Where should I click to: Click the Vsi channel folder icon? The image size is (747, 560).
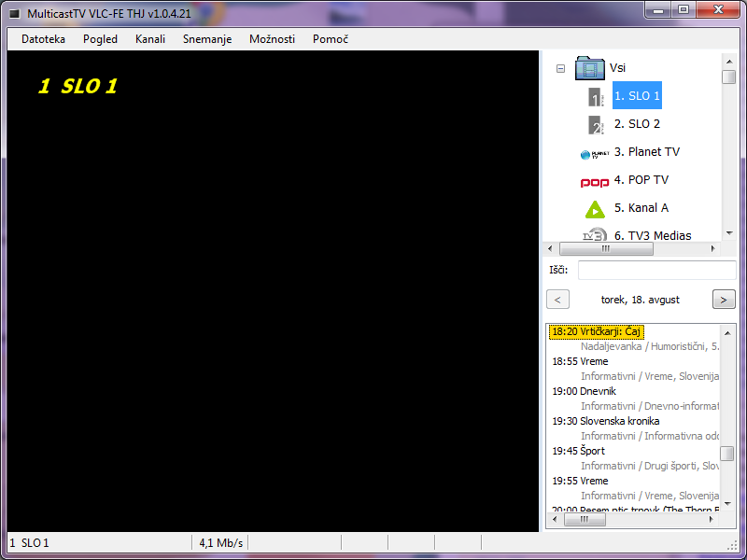point(590,68)
